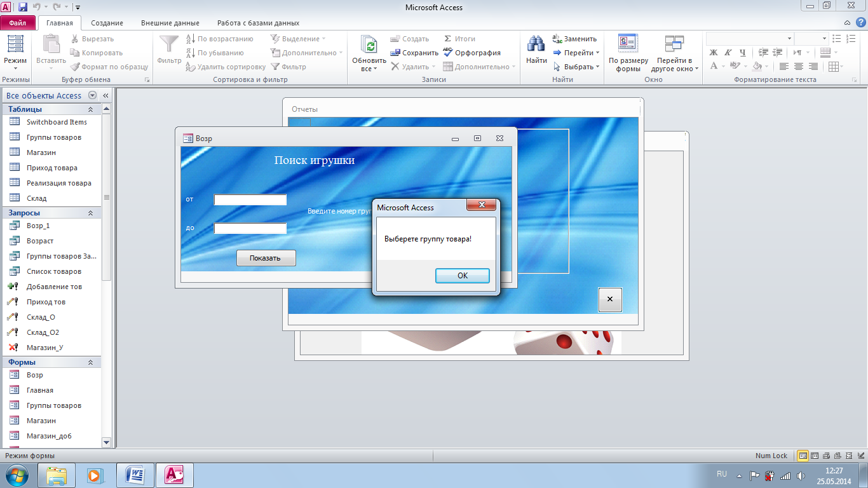Click the X button on the Отчеты form
This screenshot has height=488, width=868.
click(610, 299)
